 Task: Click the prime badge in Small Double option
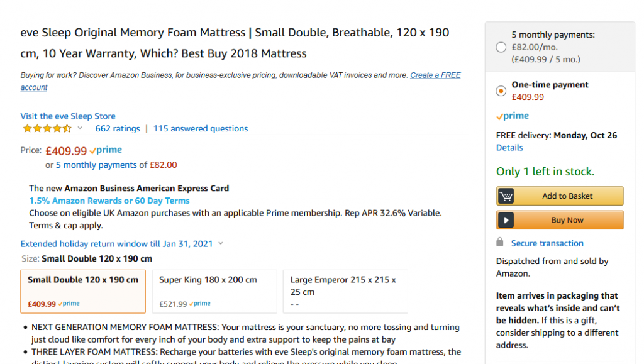click(69, 304)
